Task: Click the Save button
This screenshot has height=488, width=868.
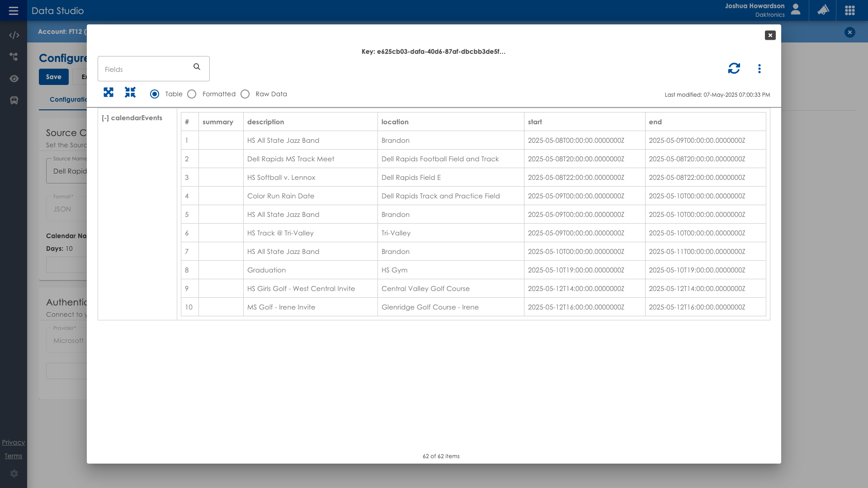Action: (53, 77)
